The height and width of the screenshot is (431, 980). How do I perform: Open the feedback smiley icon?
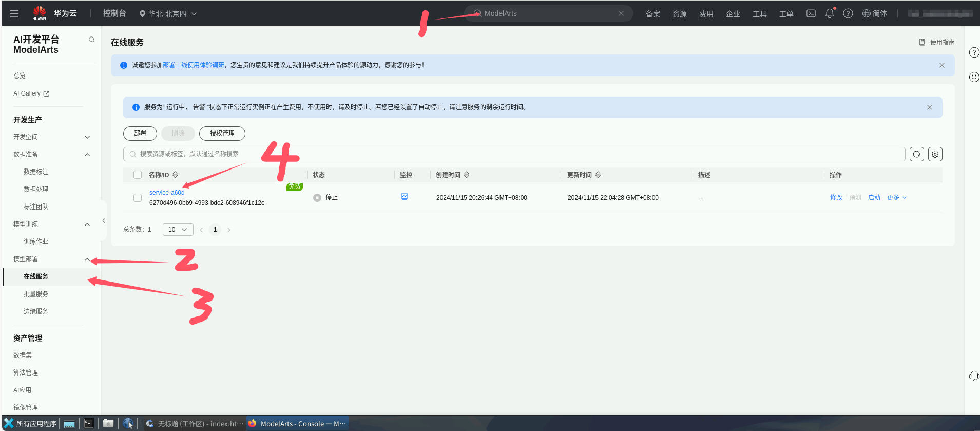point(974,77)
